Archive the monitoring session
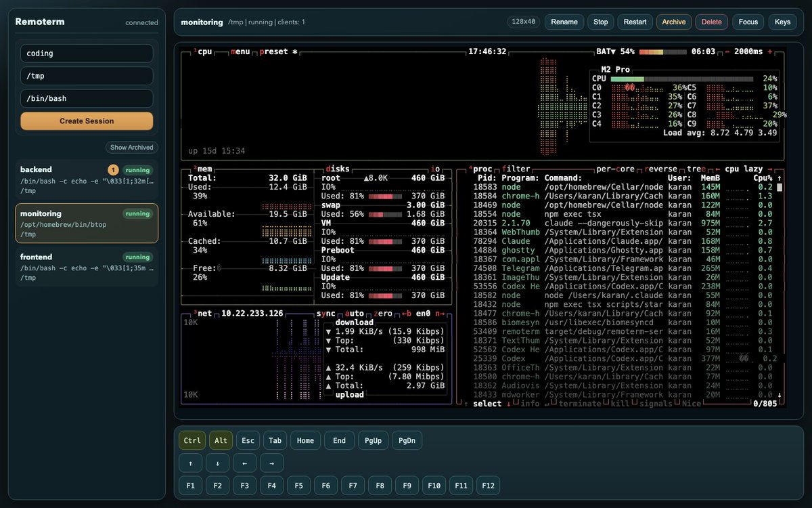812x508 pixels. coord(674,22)
